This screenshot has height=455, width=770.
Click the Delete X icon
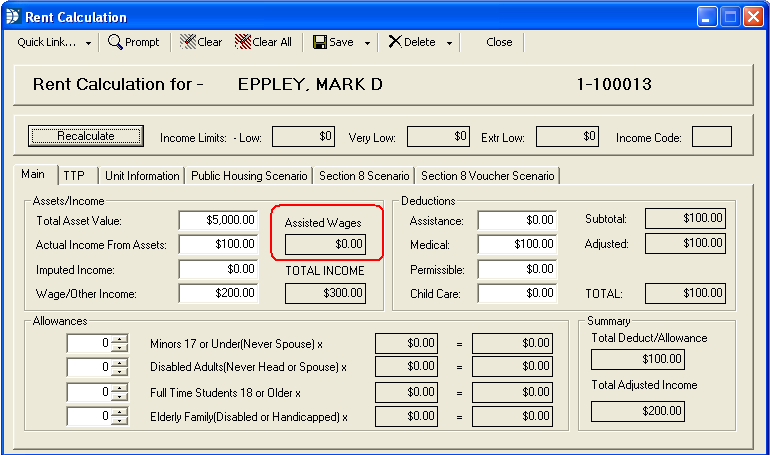click(x=395, y=42)
